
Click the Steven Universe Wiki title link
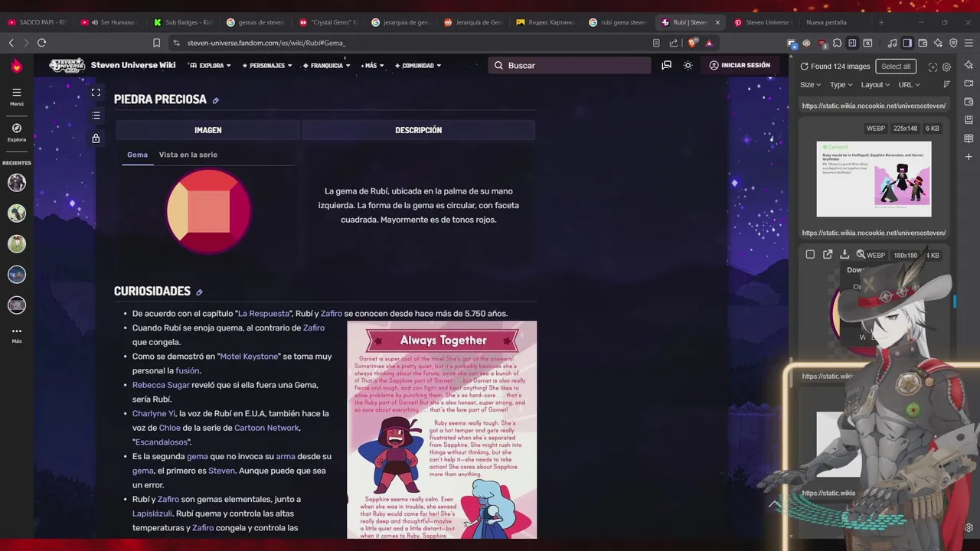tap(133, 66)
